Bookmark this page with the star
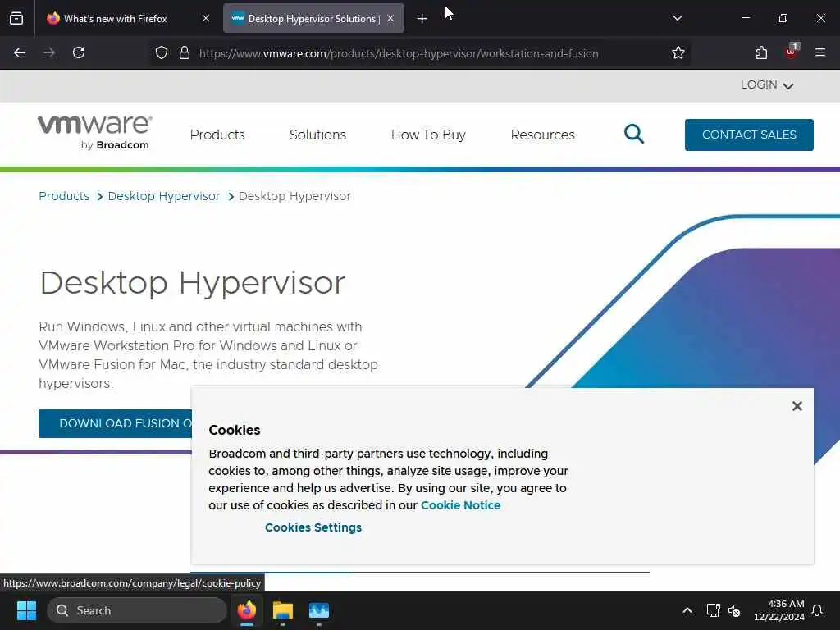 [678, 52]
